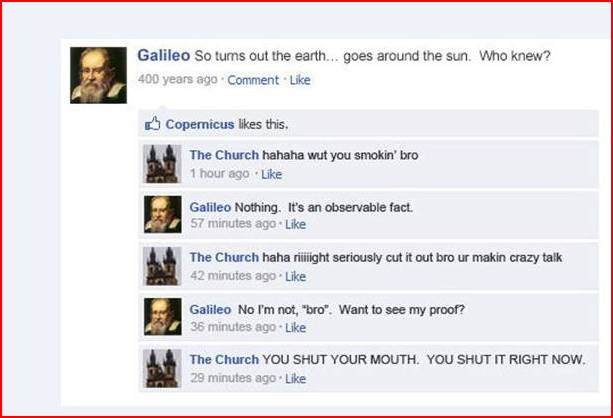Click Galileo's avatar on 'observable fact' comment
Viewport: 613px width, 418px height.
(x=163, y=215)
